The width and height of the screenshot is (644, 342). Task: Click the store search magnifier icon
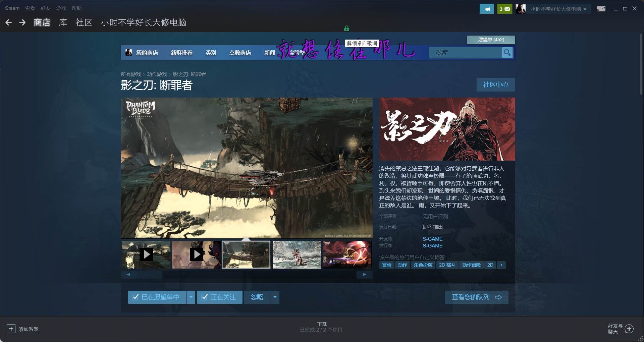pyautogui.click(x=507, y=53)
